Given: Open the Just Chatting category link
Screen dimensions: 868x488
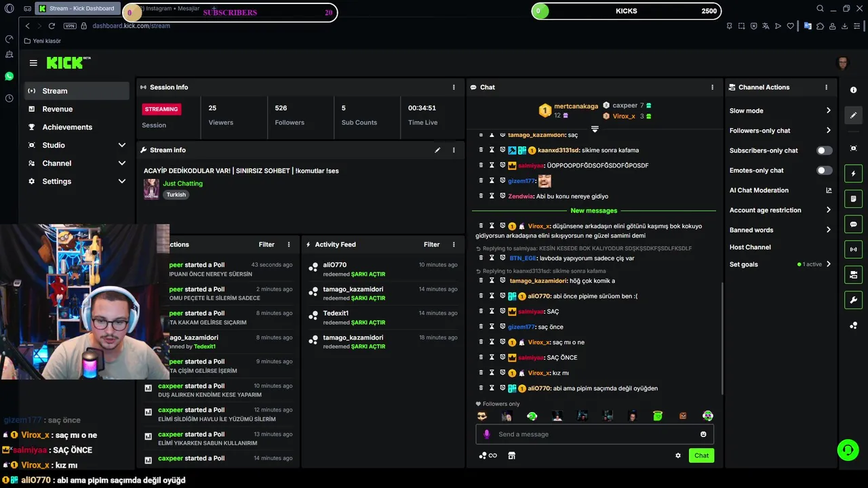Looking at the screenshot, I should (x=182, y=184).
